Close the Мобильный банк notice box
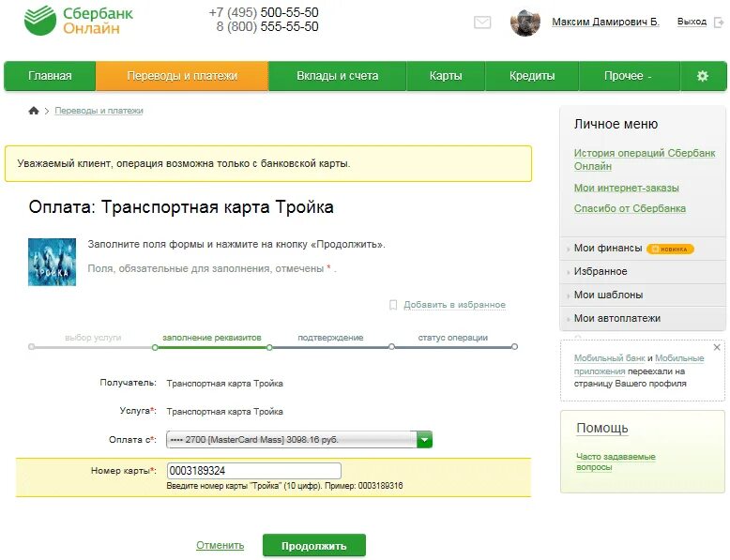Viewport: 730px width, 560px height. [717, 347]
